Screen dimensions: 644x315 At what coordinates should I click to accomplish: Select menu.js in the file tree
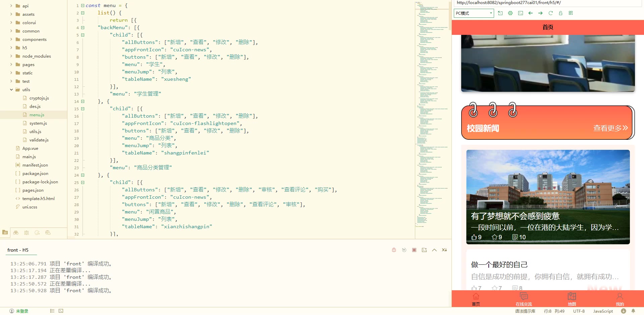pos(37,115)
